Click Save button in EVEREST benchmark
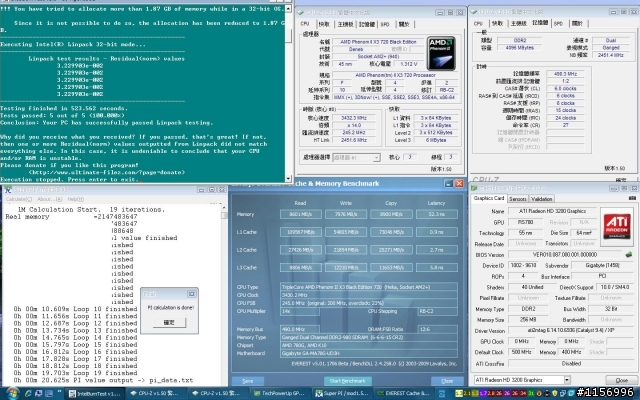This screenshot has width=640, height=400. coord(248,381)
